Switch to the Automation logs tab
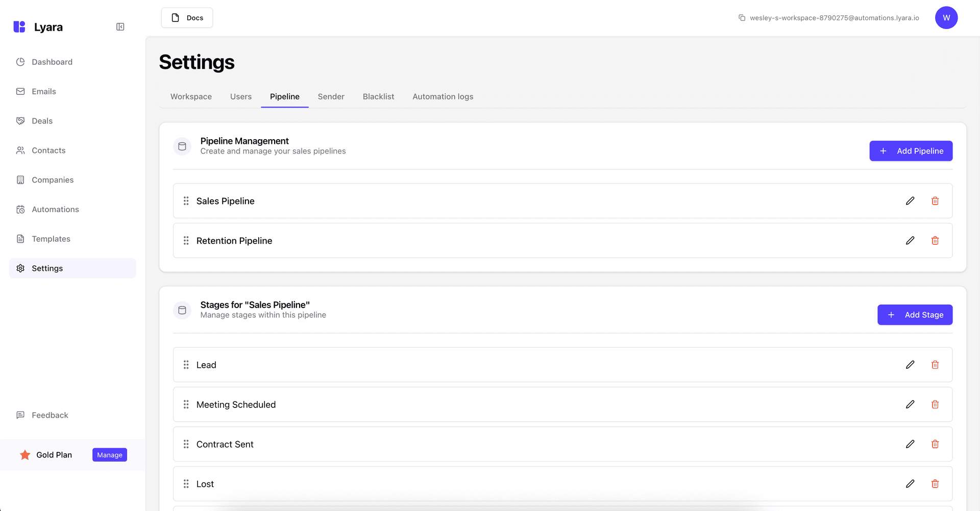 coord(443,96)
